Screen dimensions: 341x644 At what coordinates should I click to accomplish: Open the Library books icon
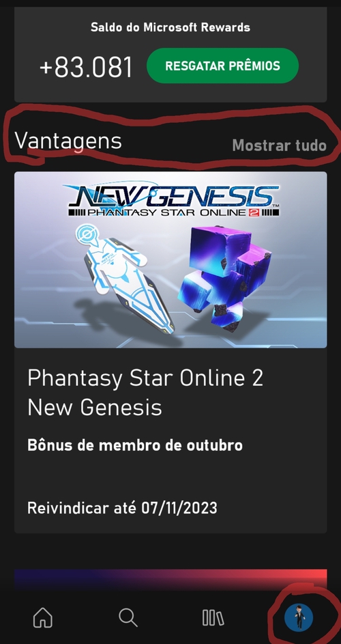(213, 617)
